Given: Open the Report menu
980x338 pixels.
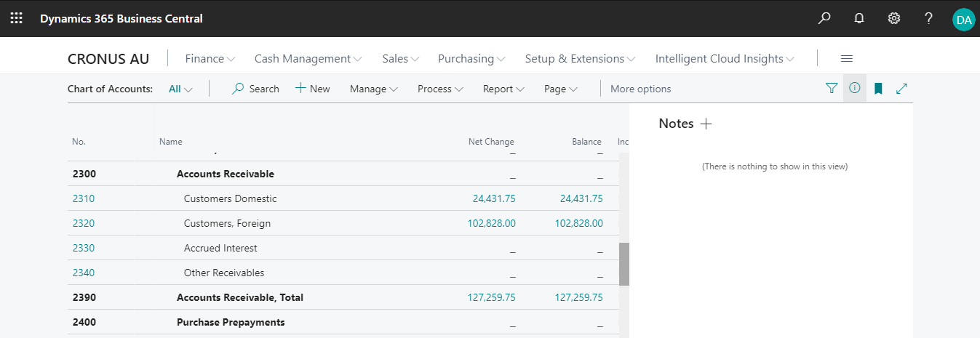Looking at the screenshot, I should [503, 89].
